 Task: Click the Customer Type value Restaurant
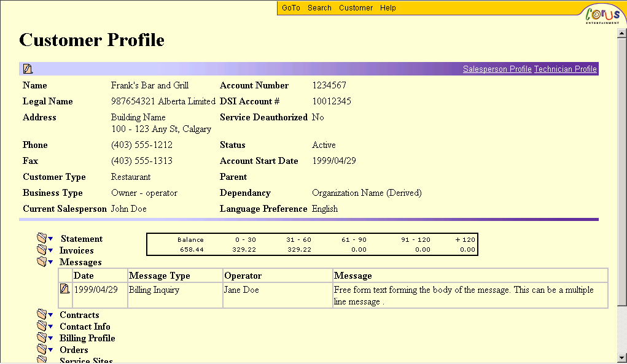[x=131, y=177]
